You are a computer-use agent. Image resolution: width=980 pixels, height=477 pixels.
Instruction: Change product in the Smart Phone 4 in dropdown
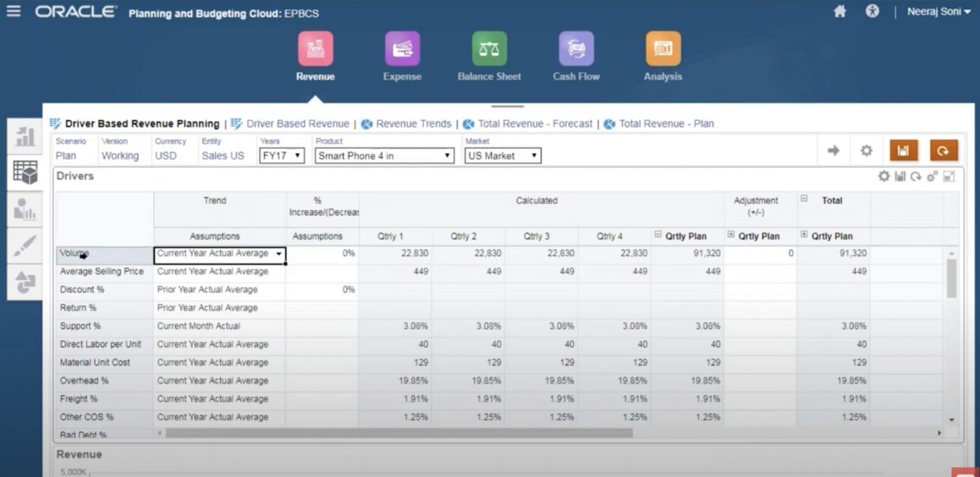(x=383, y=155)
